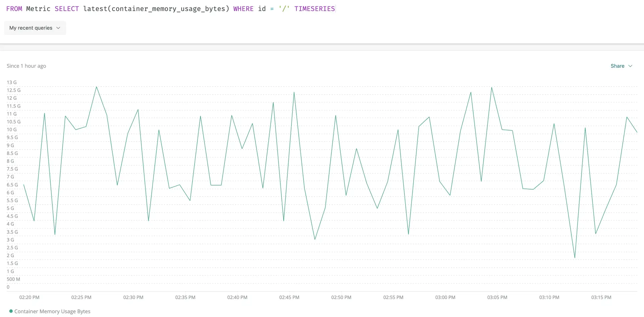Screen dimensions: 644x317
Task: Select the SELECT keyword in the query
Action: pos(67,9)
